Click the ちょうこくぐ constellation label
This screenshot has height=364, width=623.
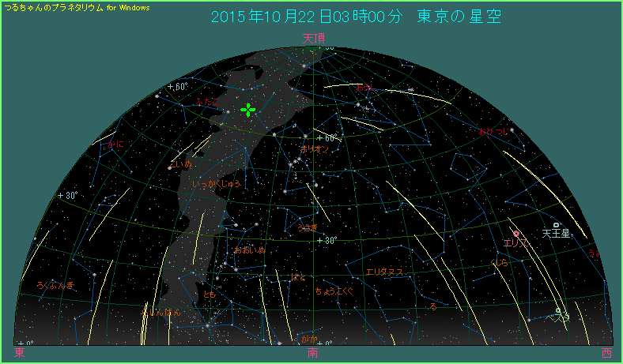tap(334, 291)
